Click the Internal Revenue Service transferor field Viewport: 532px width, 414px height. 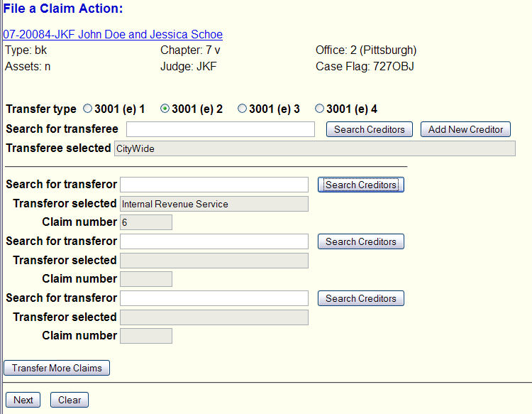click(214, 204)
